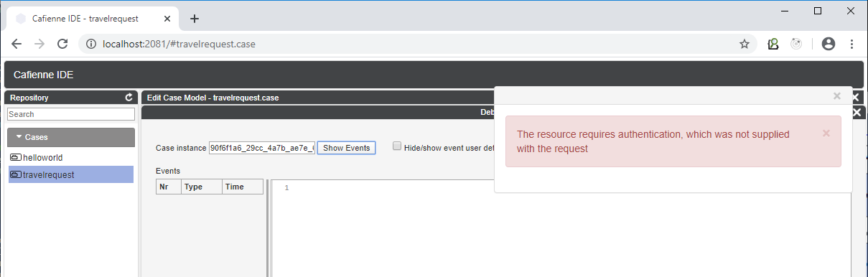Select the travelrequest case
Image resolution: width=868 pixels, height=277 pixels.
(71, 174)
